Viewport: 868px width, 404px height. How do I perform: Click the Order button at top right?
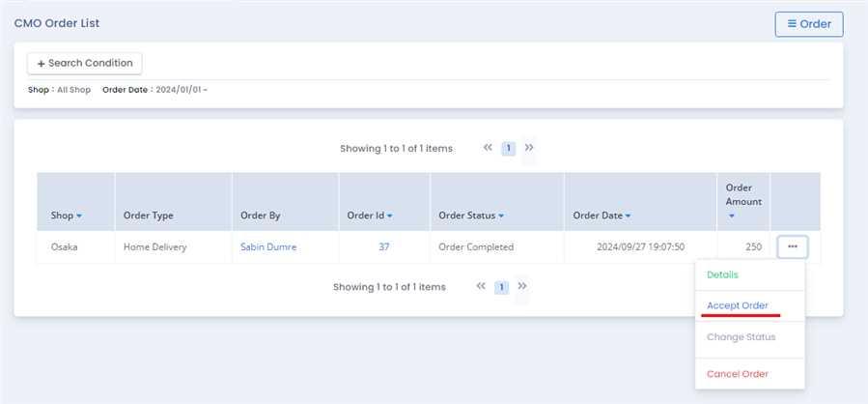pos(808,24)
